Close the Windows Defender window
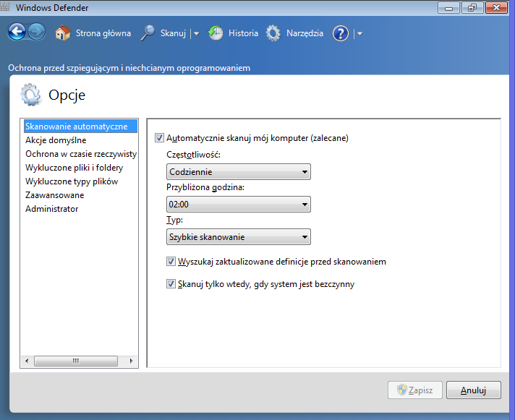Viewport: 515px width, 420px height. [496, 8]
